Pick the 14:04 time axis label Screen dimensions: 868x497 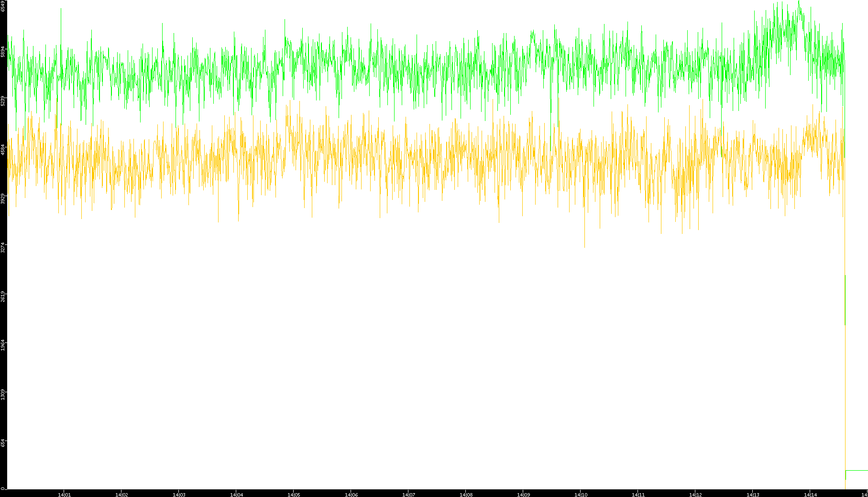(236, 495)
